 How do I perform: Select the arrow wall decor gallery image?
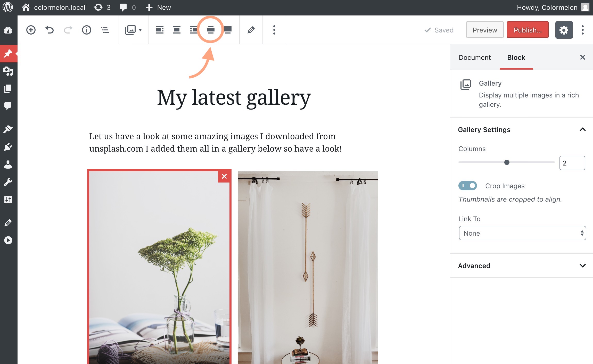tap(308, 268)
